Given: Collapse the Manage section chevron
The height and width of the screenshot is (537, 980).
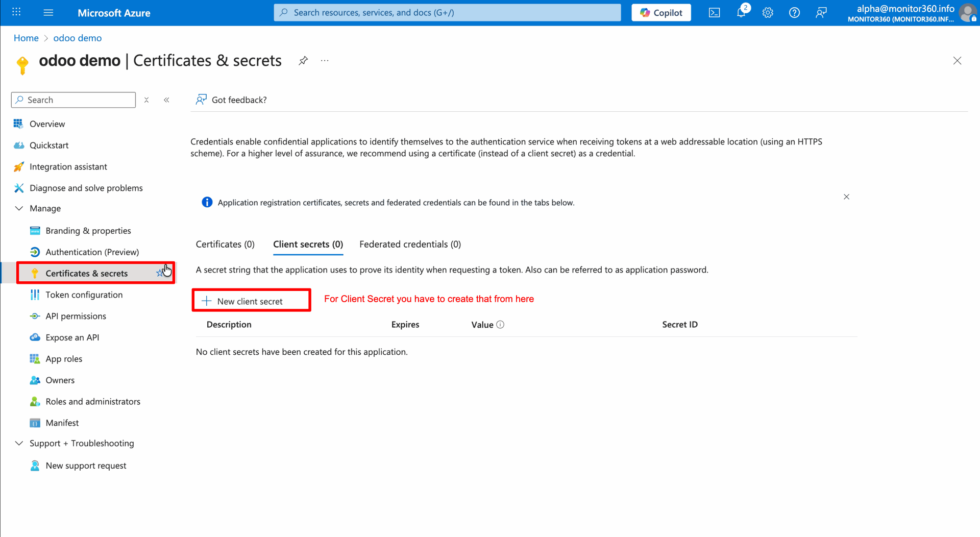Looking at the screenshot, I should [19, 208].
